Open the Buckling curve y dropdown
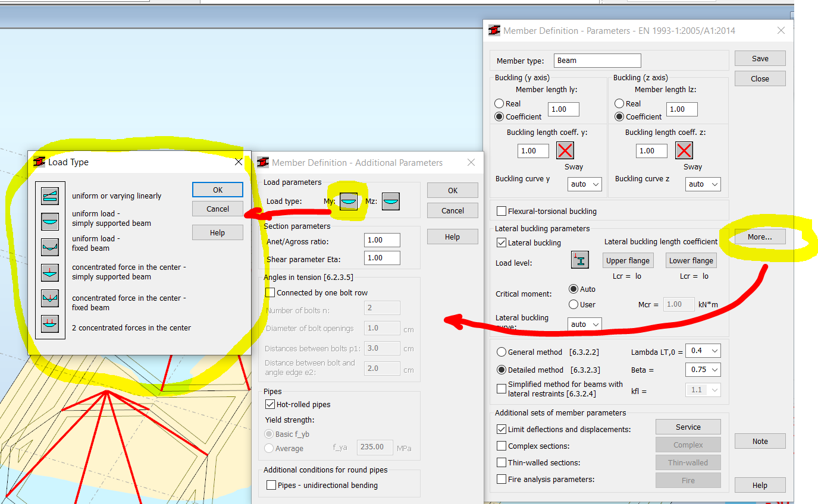 tap(584, 184)
